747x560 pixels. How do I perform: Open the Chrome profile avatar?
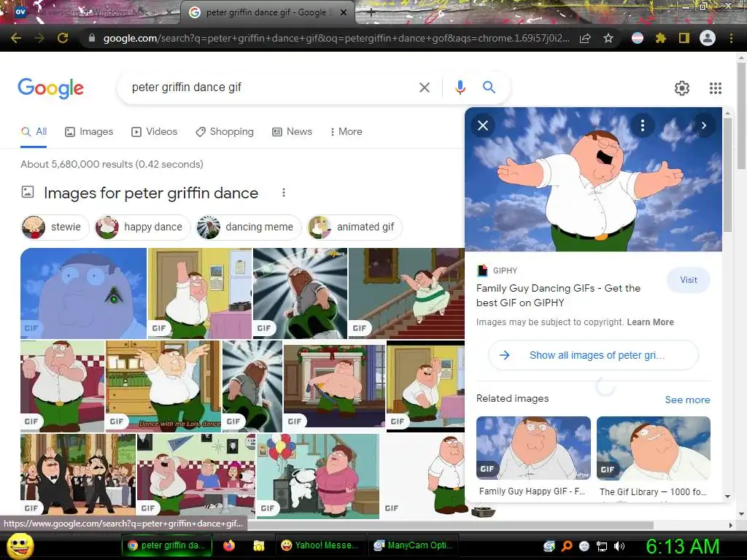pyautogui.click(x=708, y=38)
